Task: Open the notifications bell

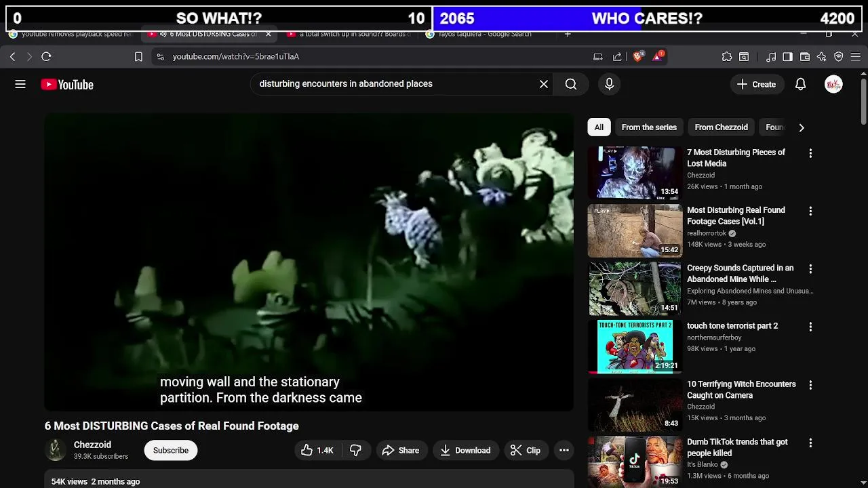Action: pos(800,84)
